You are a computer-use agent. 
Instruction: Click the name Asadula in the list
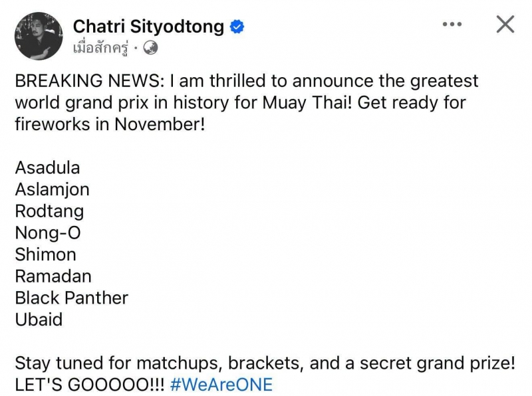(47, 168)
